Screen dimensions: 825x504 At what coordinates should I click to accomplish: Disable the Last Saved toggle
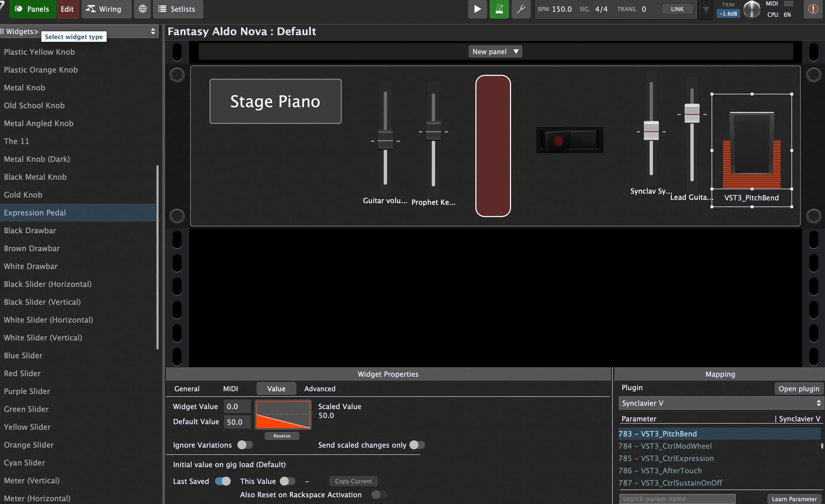(223, 481)
